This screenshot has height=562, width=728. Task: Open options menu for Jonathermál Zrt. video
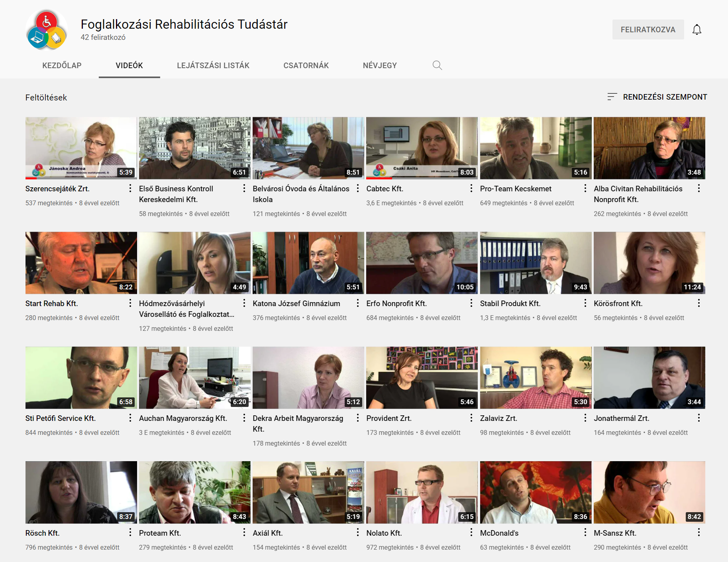click(699, 418)
